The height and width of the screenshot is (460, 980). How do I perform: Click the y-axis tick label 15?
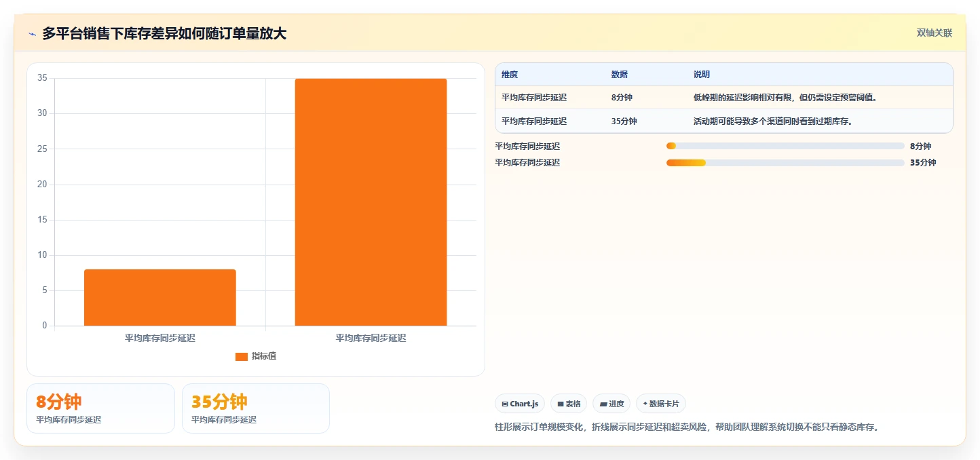pyautogui.click(x=42, y=220)
